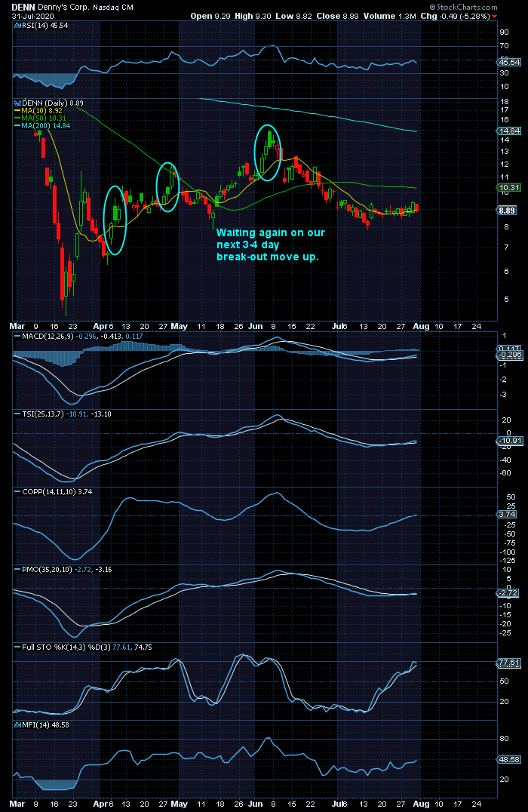Click the Denny's Corp. company name
Image resolution: width=528 pixels, height=812 pixels.
pos(63,8)
